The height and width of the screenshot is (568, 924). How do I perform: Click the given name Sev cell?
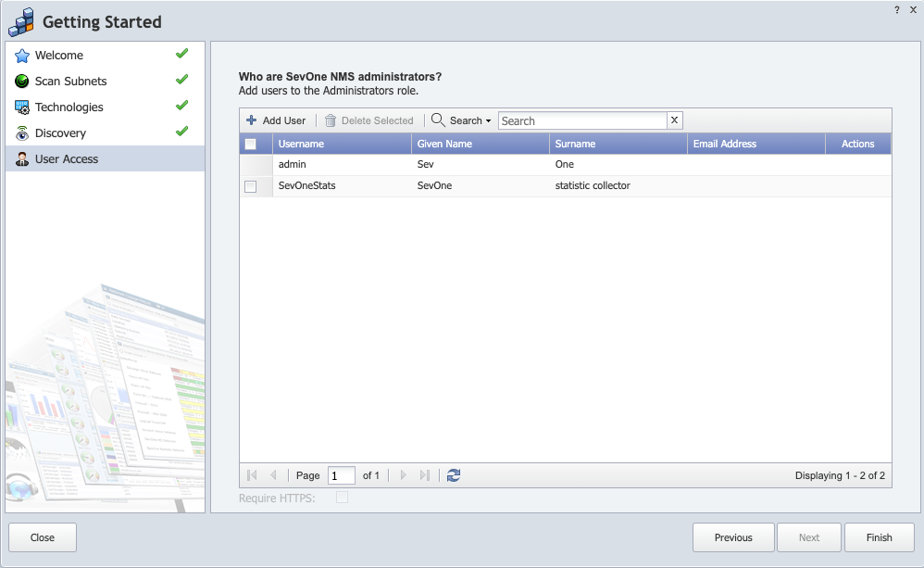[481, 165]
